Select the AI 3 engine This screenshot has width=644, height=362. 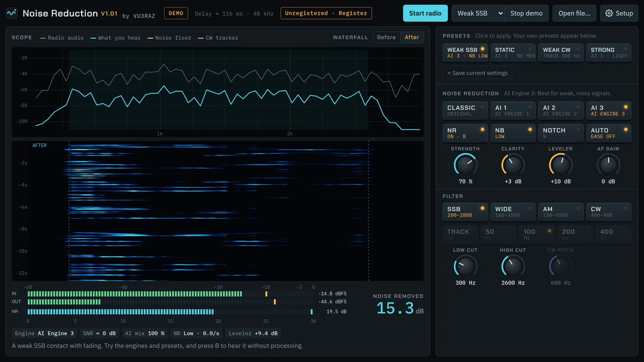click(609, 111)
